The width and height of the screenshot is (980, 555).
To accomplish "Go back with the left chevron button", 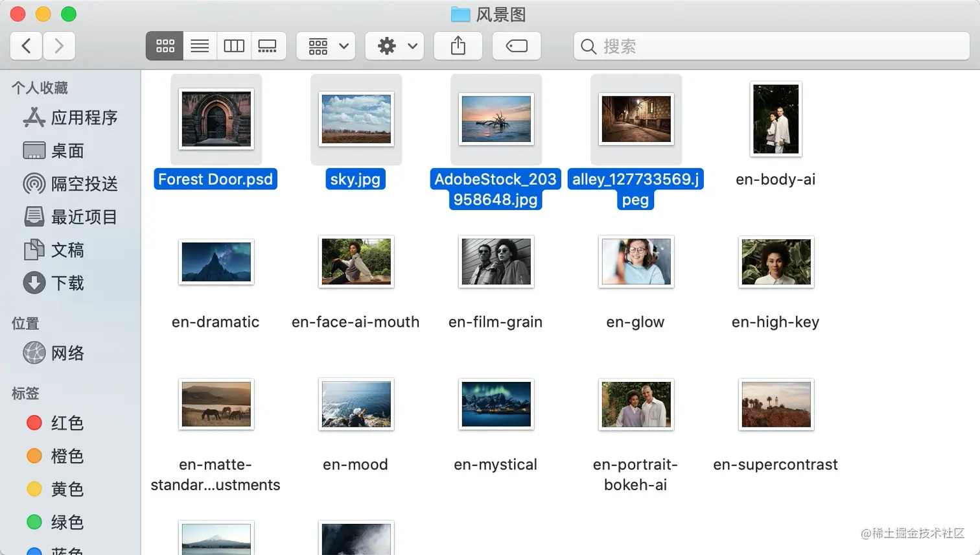I will pos(27,46).
